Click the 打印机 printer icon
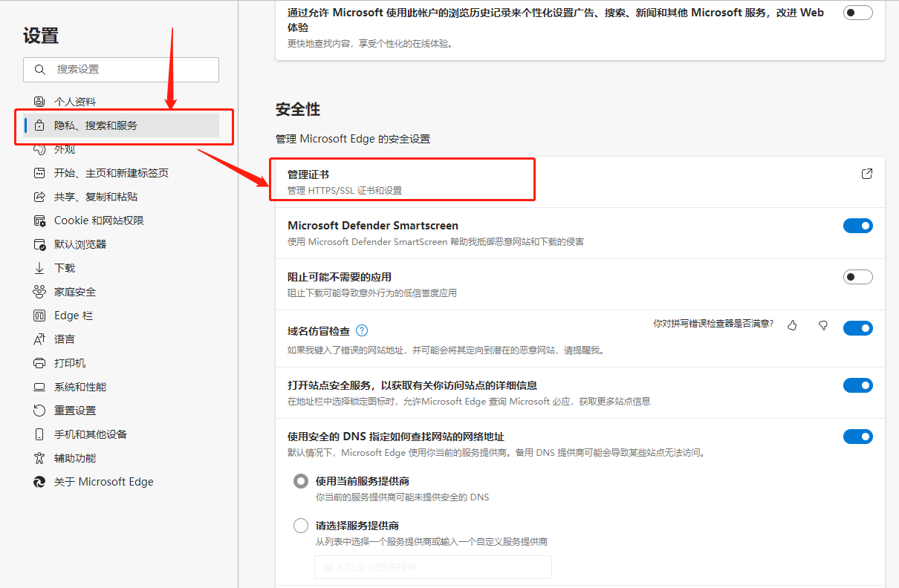The height and width of the screenshot is (588, 899). coord(39,363)
